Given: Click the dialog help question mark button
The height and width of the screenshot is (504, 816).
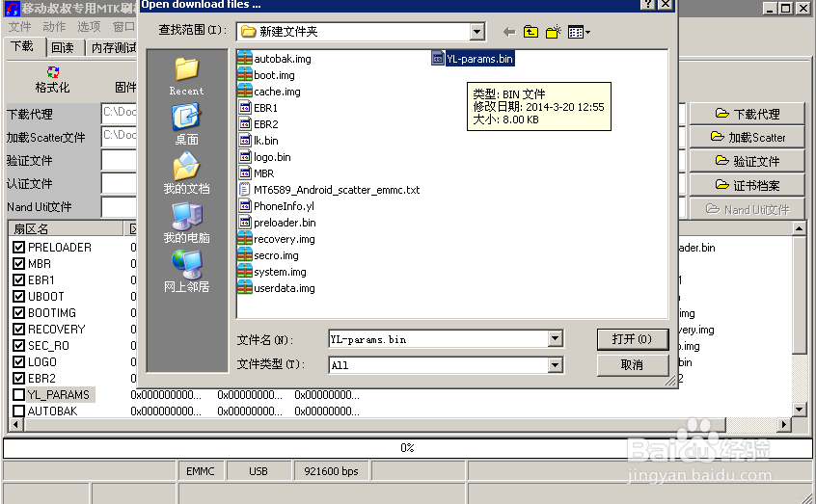Looking at the screenshot, I should (648, 4).
